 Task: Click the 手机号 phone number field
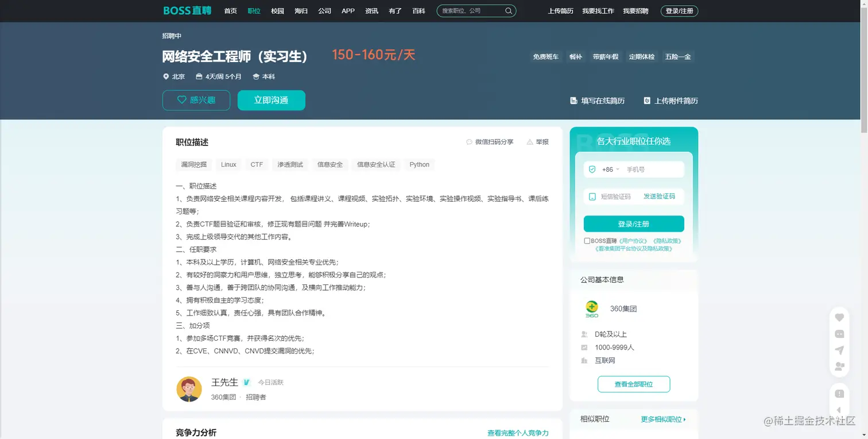tap(653, 170)
